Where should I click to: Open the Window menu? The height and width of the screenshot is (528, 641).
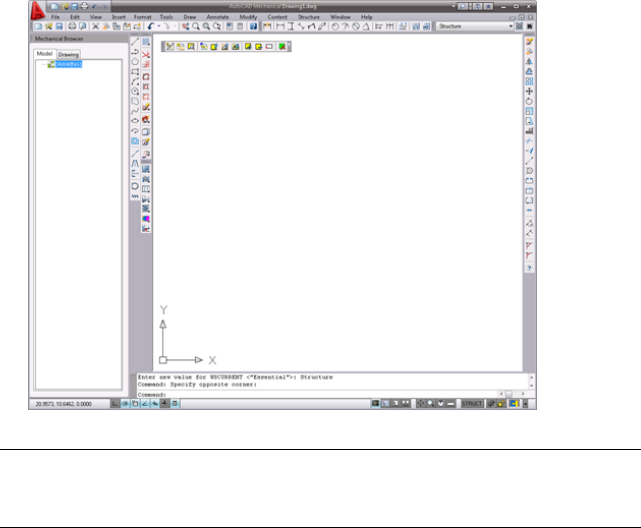pos(341,17)
